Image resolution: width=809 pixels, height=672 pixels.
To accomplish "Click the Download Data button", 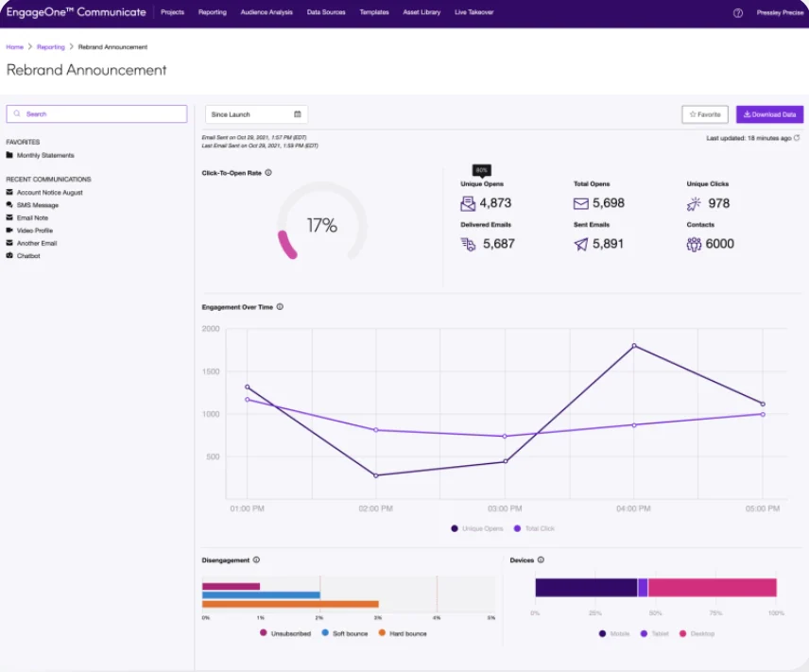I will (x=769, y=114).
